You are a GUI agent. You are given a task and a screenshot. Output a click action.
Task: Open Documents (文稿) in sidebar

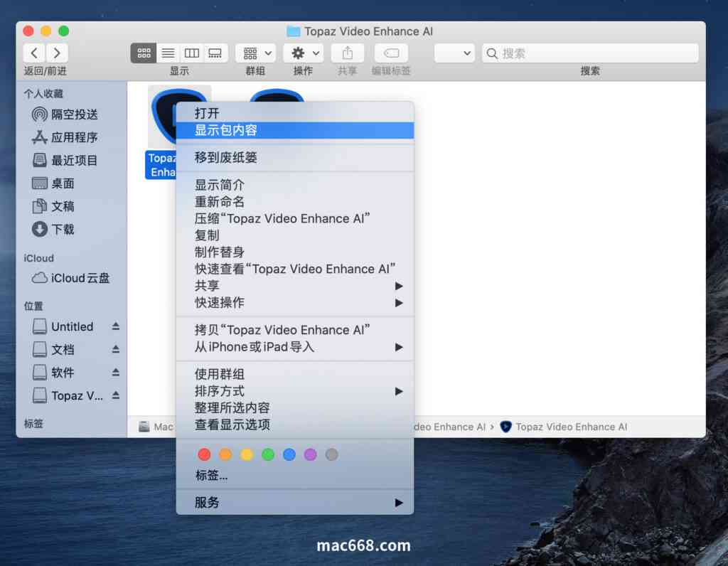point(53,206)
